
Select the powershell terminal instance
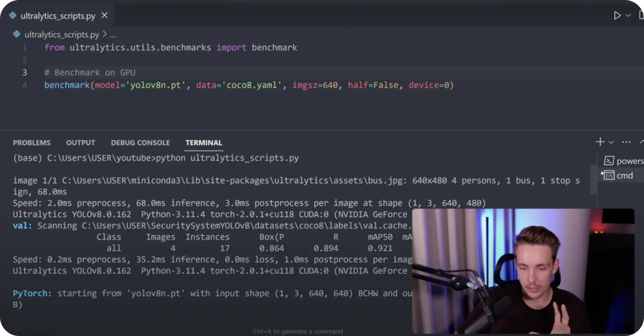coord(624,161)
